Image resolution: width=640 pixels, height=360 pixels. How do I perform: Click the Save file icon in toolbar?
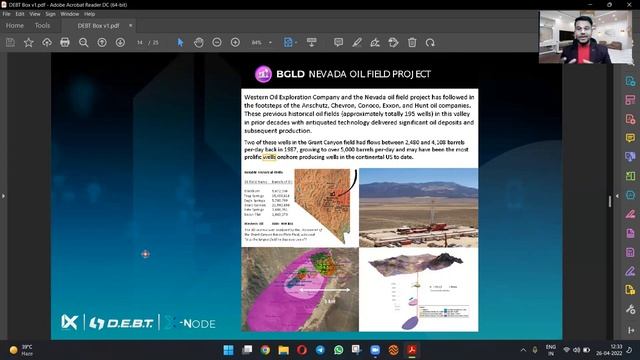coord(10,42)
